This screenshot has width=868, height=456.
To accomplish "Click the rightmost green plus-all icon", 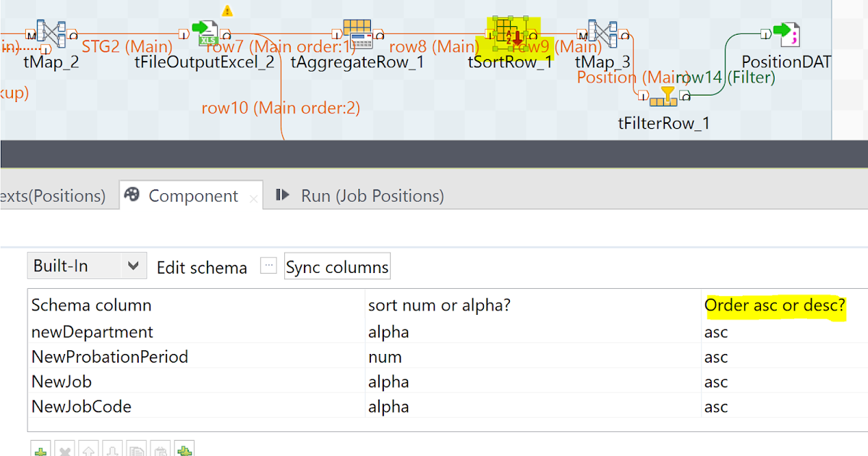I will click(x=184, y=450).
